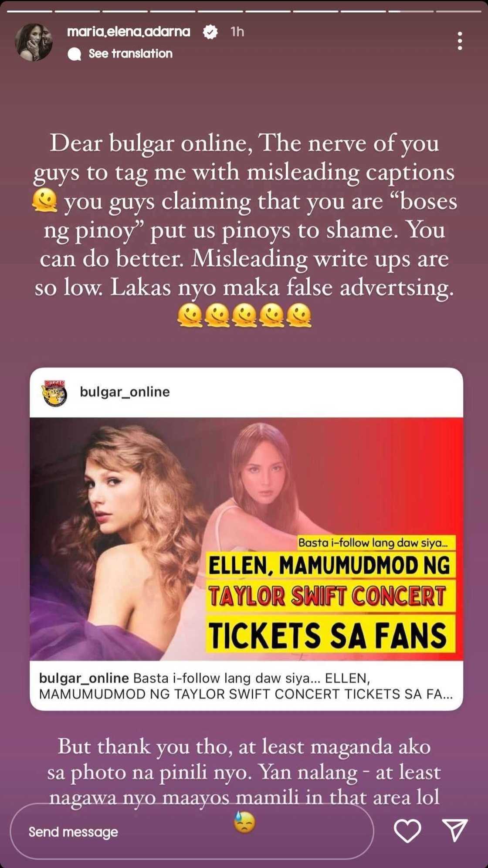
Task: Open bulgar_online avatar in embedded post
Action: pos(54,393)
